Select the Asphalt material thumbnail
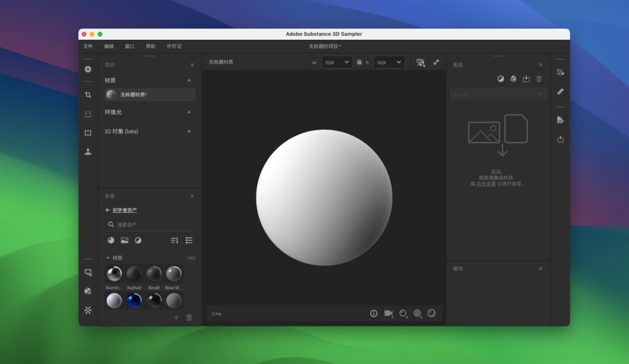The image size is (629, 364). coord(134,274)
